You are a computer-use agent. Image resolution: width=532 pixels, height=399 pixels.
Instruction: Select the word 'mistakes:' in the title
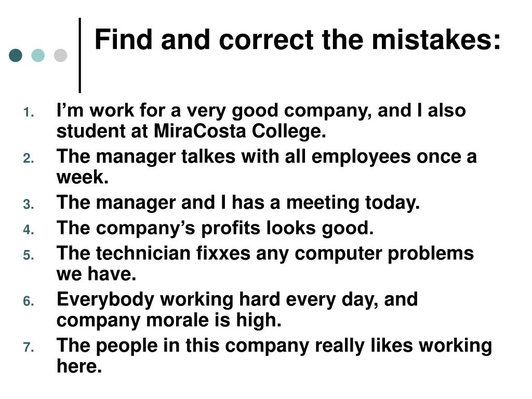pyautogui.click(x=436, y=39)
